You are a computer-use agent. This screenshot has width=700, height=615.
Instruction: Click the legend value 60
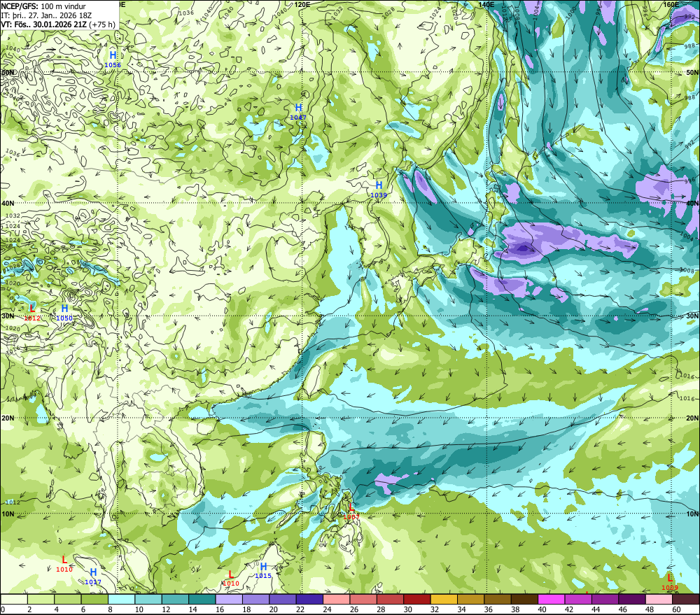coord(676,609)
